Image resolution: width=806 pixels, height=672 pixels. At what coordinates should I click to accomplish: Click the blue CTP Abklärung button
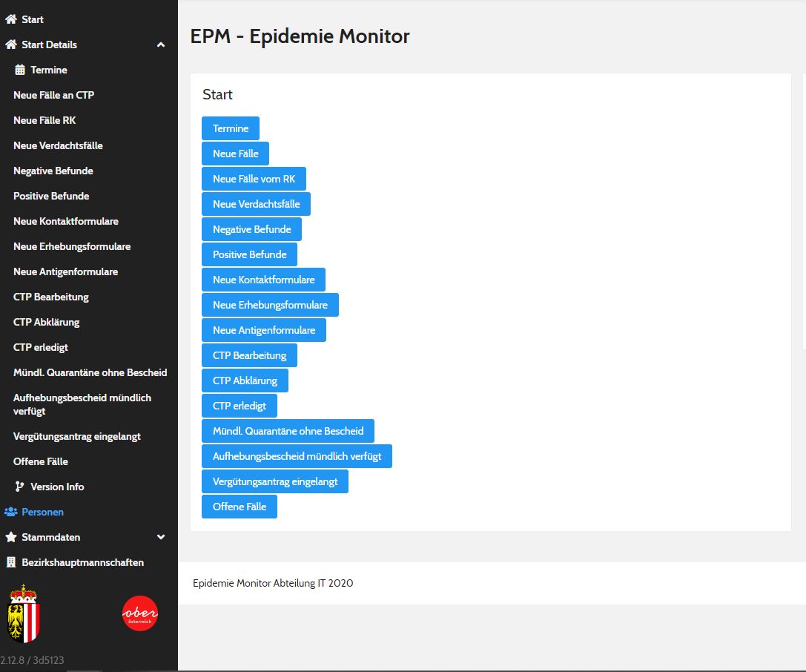click(x=245, y=381)
